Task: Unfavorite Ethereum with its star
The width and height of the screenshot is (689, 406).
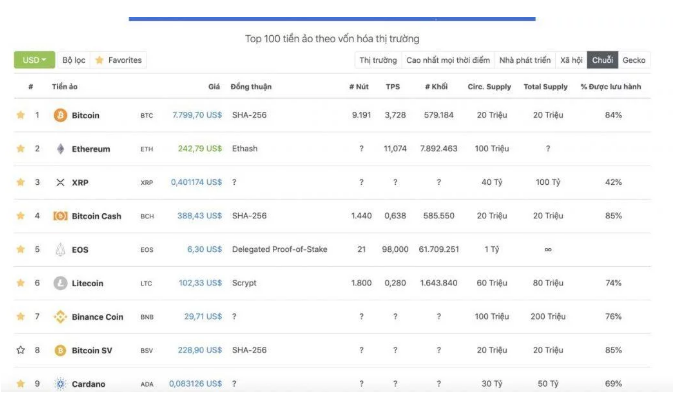Action: (21, 149)
